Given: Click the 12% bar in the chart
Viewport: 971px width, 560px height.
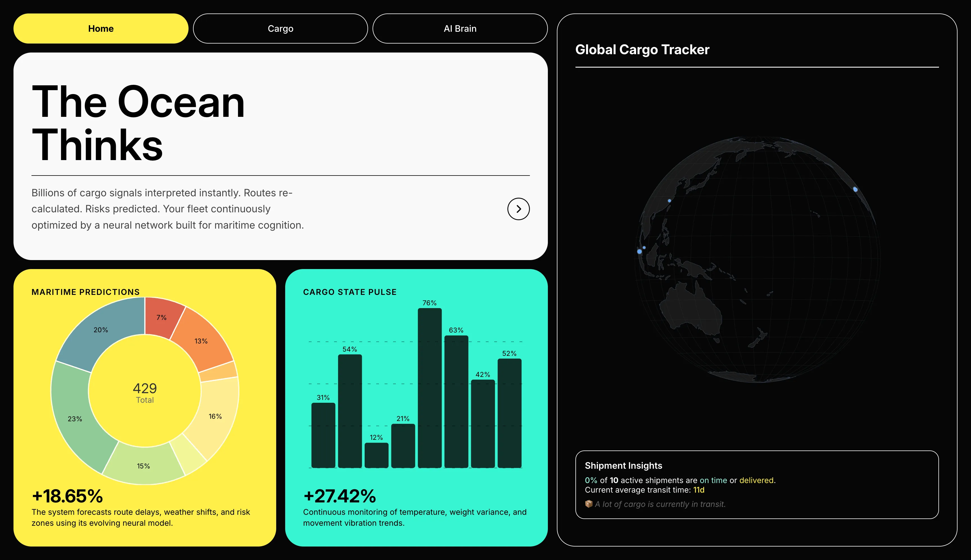Looking at the screenshot, I should pos(376,455).
